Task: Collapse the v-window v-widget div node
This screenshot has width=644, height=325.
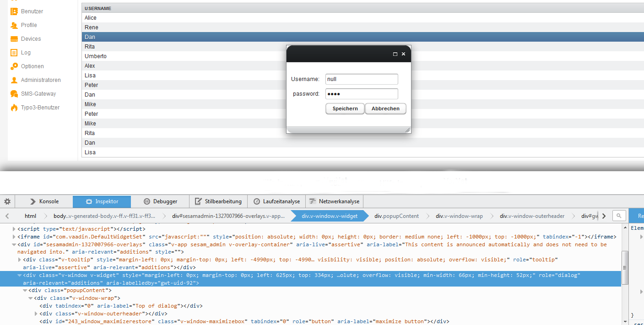Action: click(x=19, y=275)
